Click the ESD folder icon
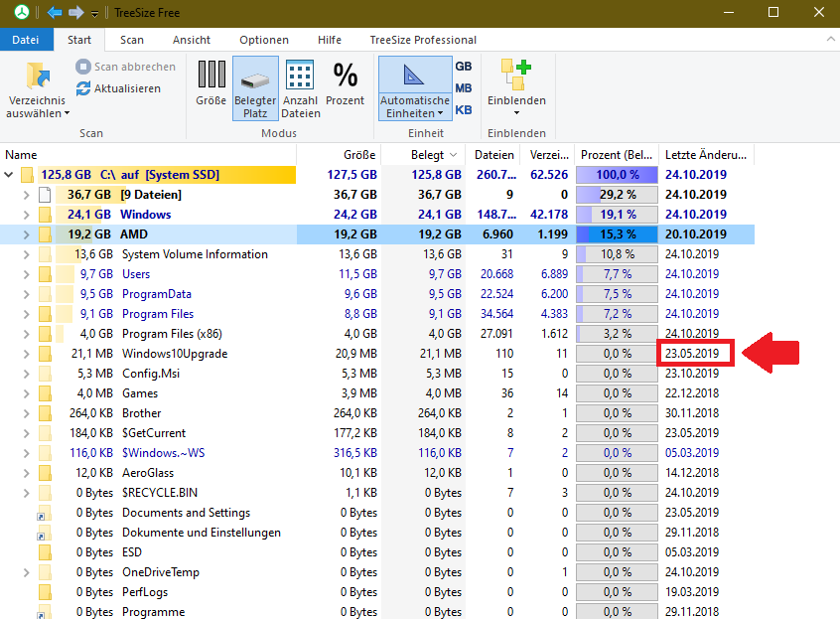 point(45,552)
